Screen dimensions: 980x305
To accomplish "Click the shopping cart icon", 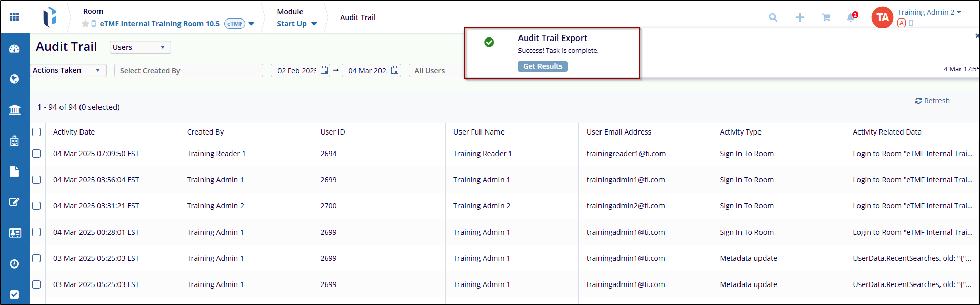I will (x=826, y=17).
